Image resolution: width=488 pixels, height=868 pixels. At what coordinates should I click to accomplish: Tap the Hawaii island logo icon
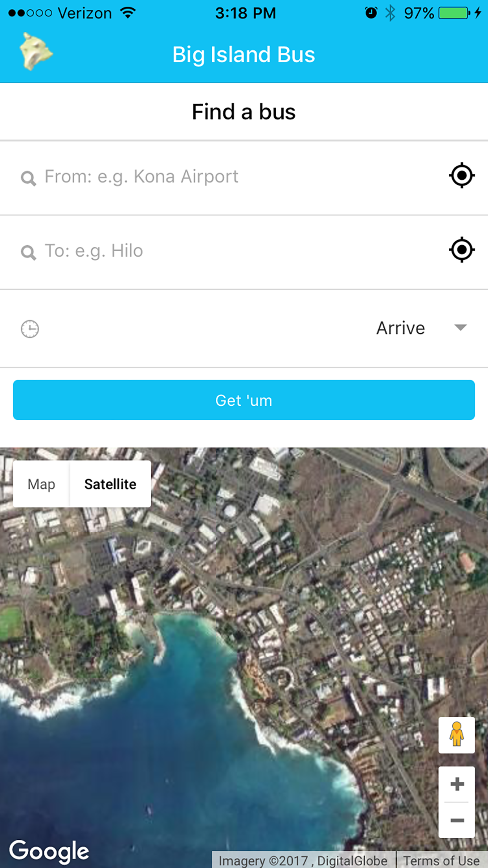pyautogui.click(x=36, y=52)
